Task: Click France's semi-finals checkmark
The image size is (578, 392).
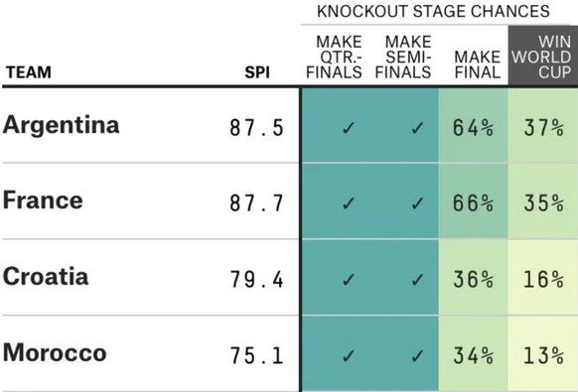Action: [x=417, y=203]
